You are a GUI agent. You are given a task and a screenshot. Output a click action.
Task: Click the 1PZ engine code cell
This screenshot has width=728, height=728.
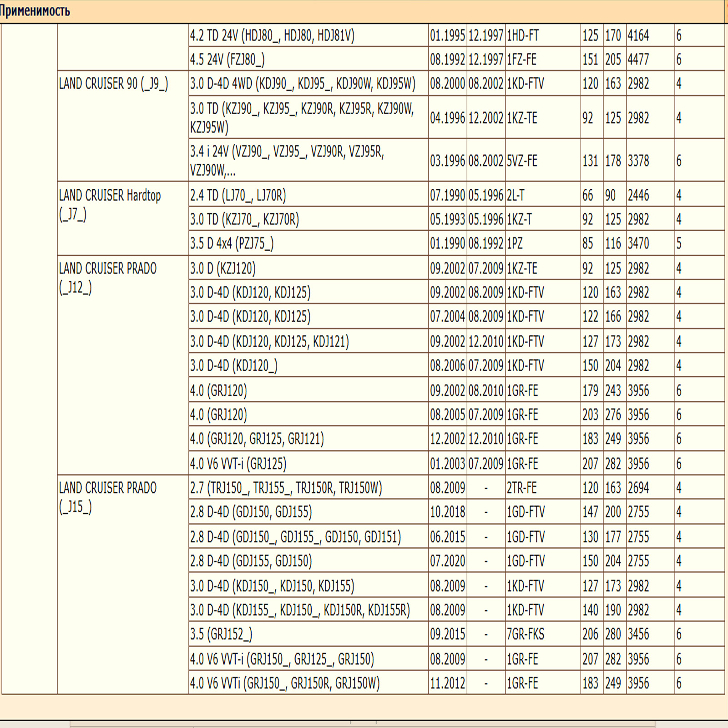(x=515, y=243)
